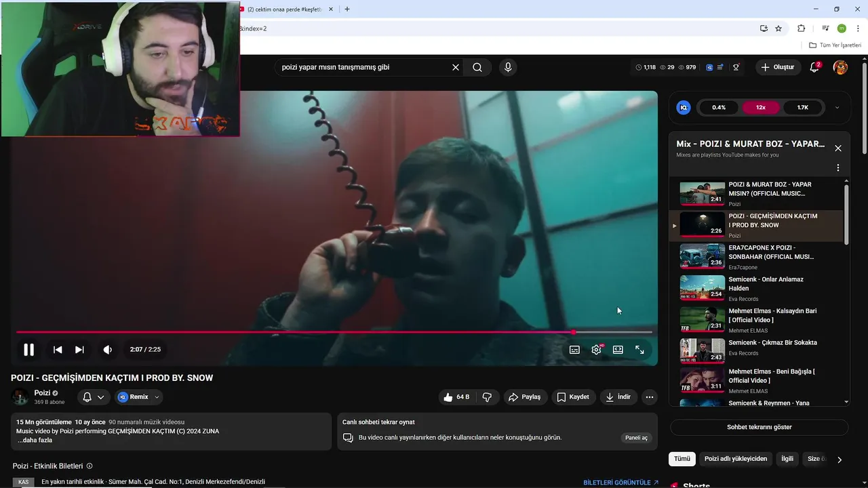Play Semicenk - Çıkmaz Bir Sokakta

[756, 352]
